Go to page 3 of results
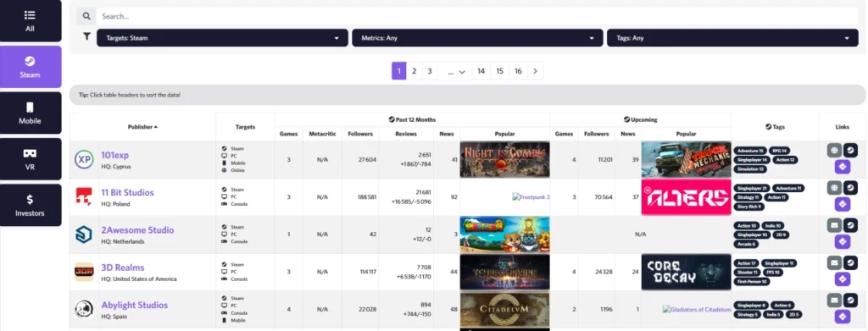 pyautogui.click(x=430, y=71)
